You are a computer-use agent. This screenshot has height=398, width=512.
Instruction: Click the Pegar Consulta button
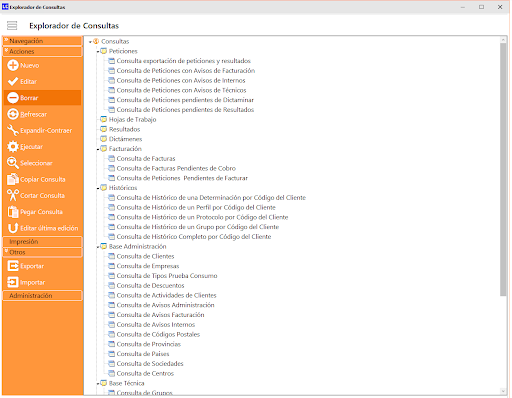pyautogui.click(x=35, y=212)
